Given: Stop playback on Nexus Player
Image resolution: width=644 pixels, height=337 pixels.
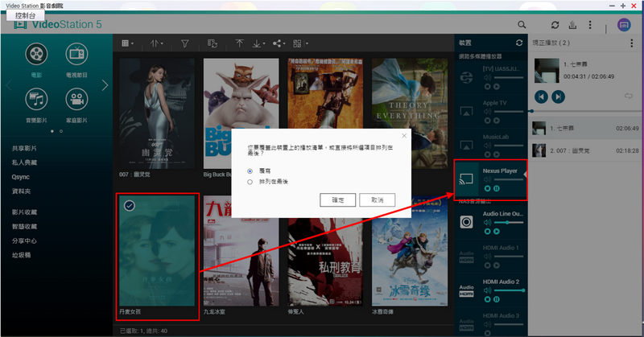Looking at the screenshot, I should click(488, 188).
